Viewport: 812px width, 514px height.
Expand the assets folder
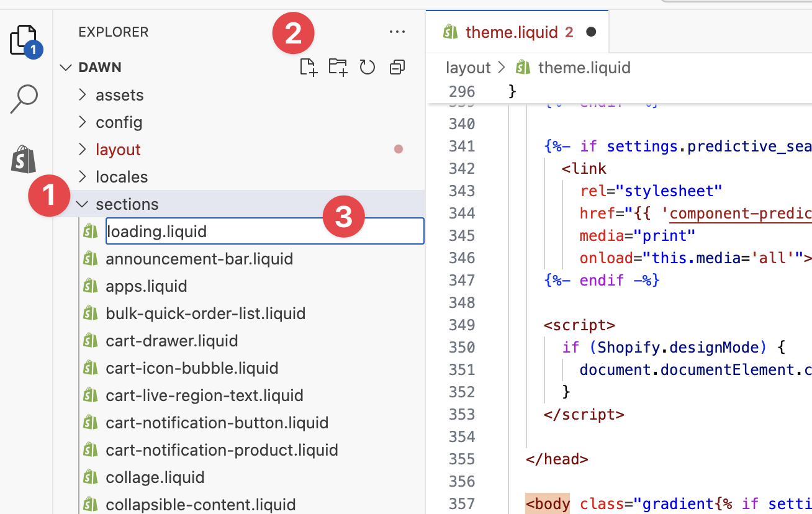tap(119, 95)
